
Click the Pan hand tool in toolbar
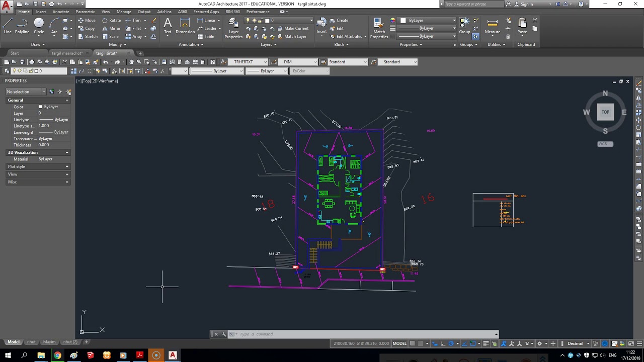click(131, 62)
